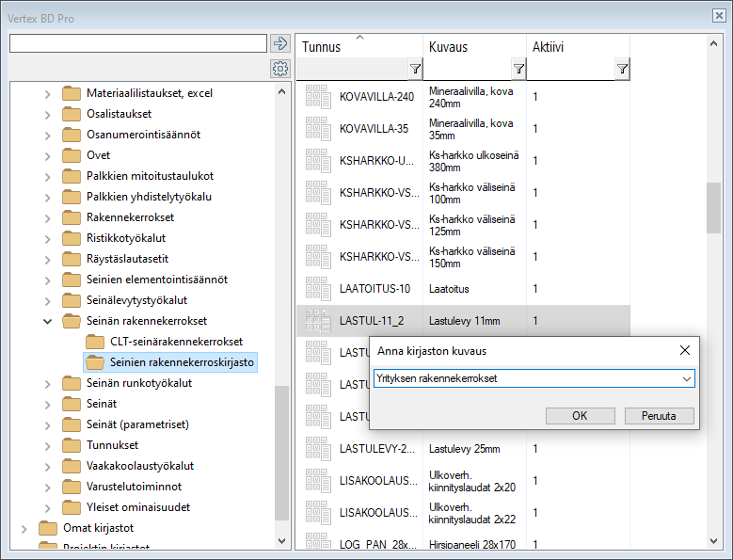The width and height of the screenshot is (733, 560).
Task: Expand the Seinän runkotyökalut folder
Action: 48,383
